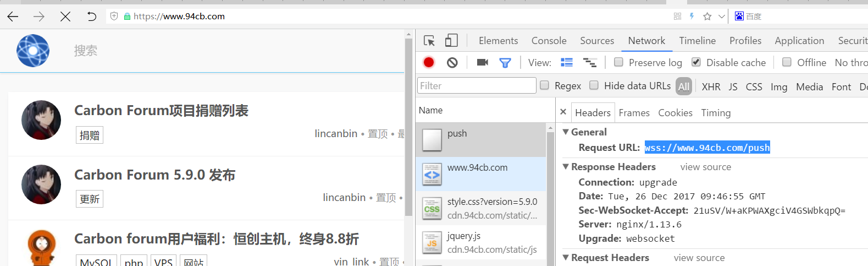Open the dropdown arrow beside the star icon
This screenshot has width=868, height=266.
722,17
